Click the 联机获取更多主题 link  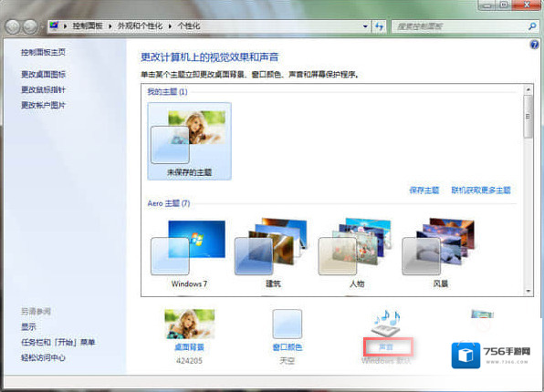(481, 190)
